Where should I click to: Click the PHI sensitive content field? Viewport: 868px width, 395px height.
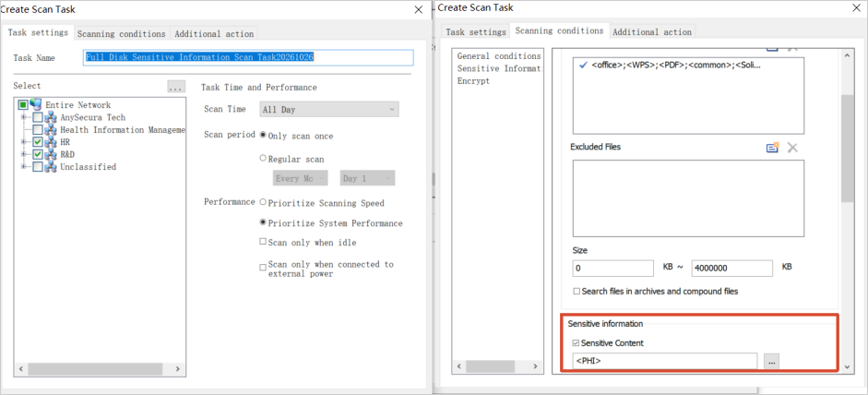pos(665,361)
